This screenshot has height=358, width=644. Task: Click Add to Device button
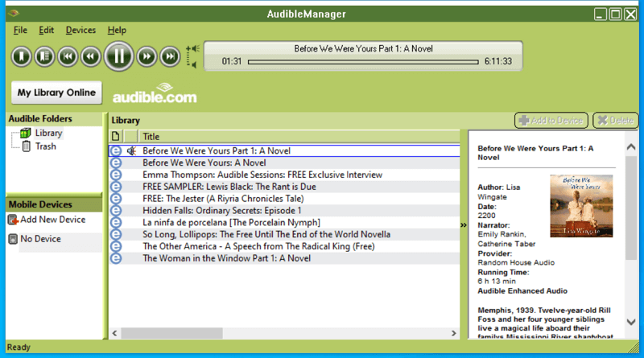point(551,121)
